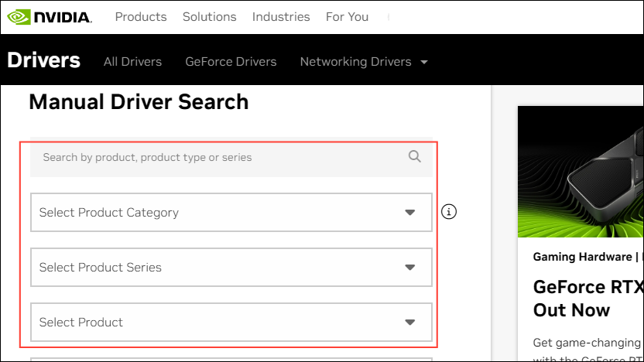Focus the product search input field
The width and height of the screenshot is (644, 362).
coord(231,157)
